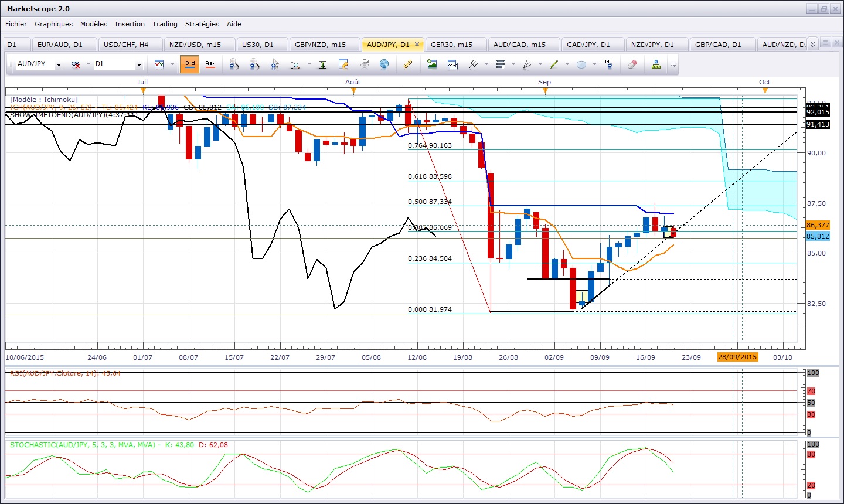Viewport: 844px width, 504px height.
Task: Select the eraser tool in toolbar
Action: [x=632, y=64]
